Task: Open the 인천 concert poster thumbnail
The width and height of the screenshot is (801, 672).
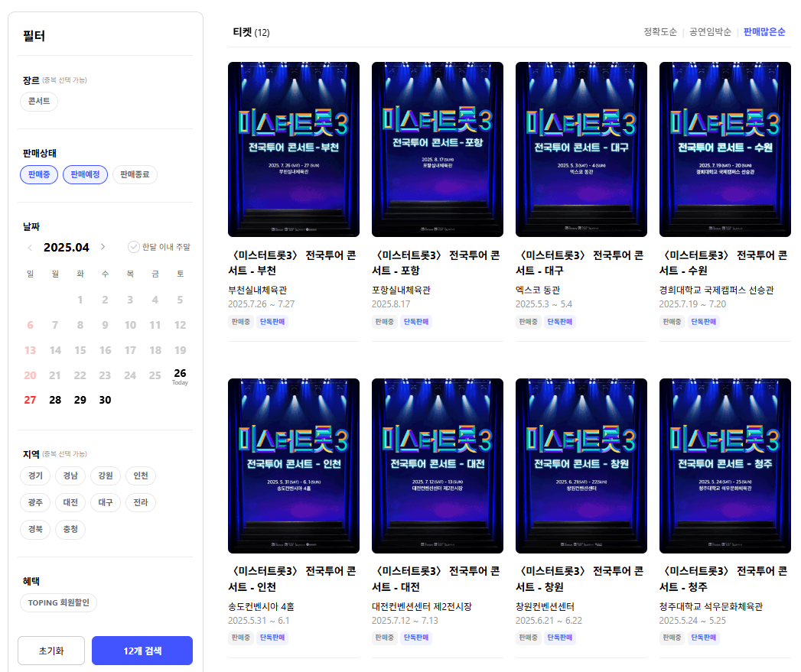Action: (x=294, y=466)
